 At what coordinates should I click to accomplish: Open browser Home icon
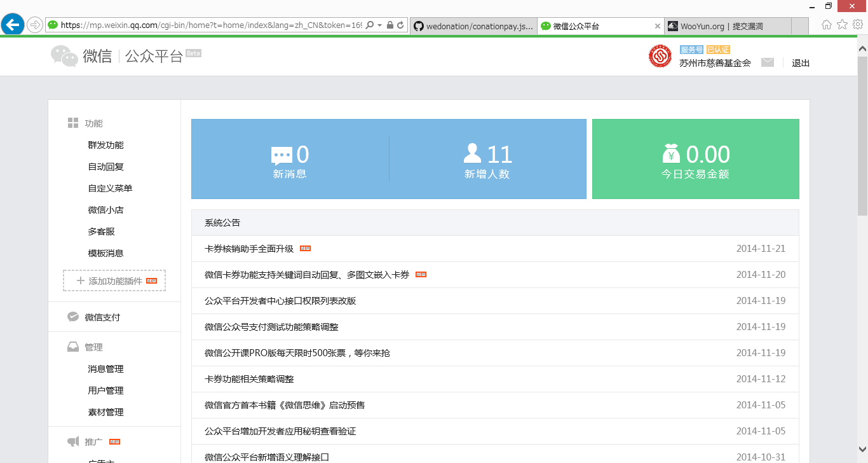point(827,25)
